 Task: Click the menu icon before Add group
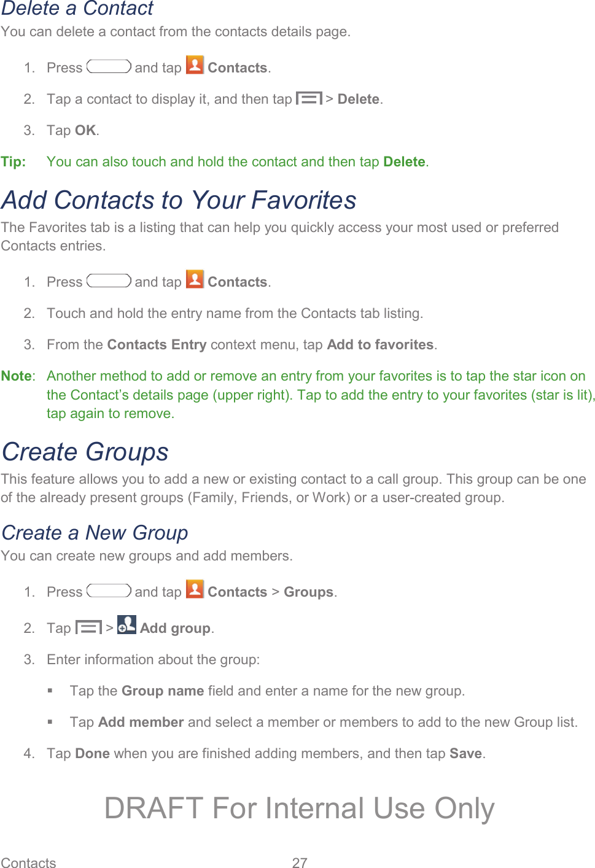coord(88,627)
